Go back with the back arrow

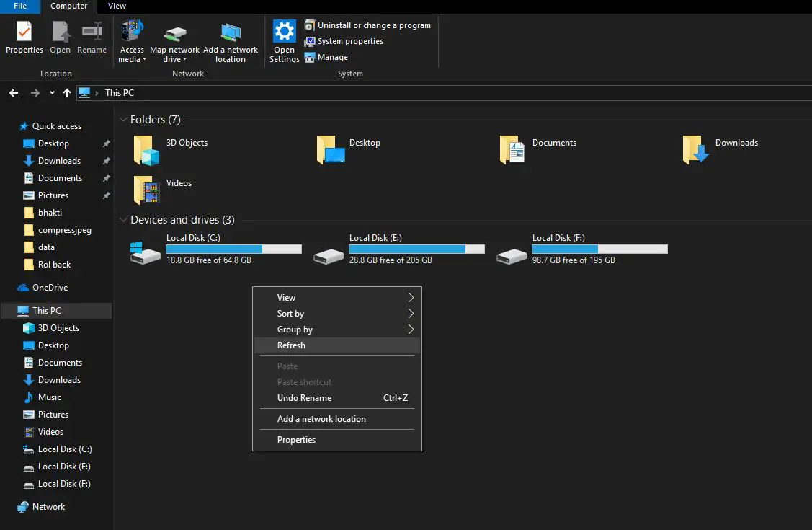pyautogui.click(x=14, y=93)
